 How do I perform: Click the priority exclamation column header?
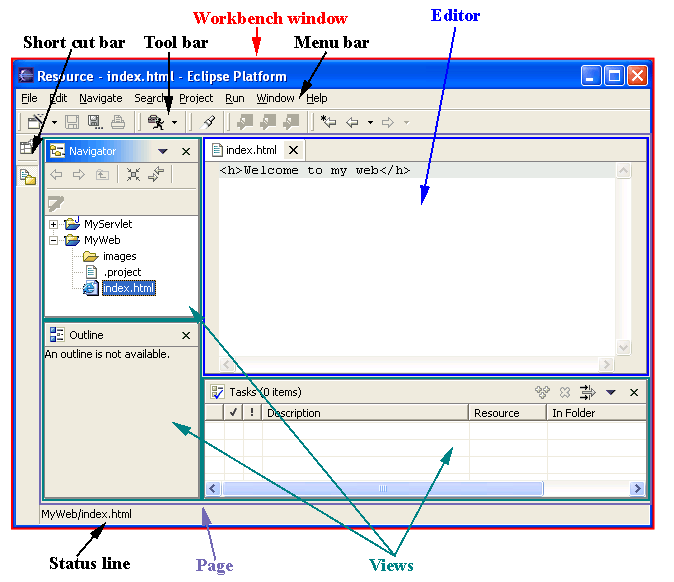click(252, 412)
